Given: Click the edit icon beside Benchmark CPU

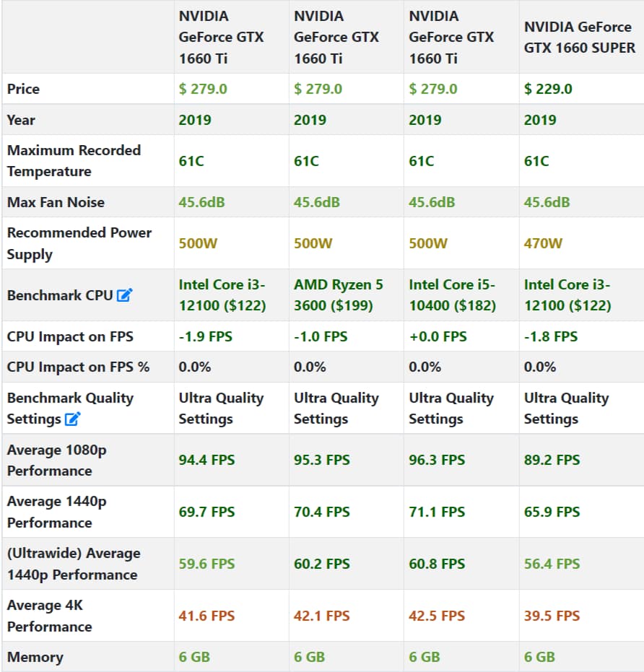Looking at the screenshot, I should [125, 295].
